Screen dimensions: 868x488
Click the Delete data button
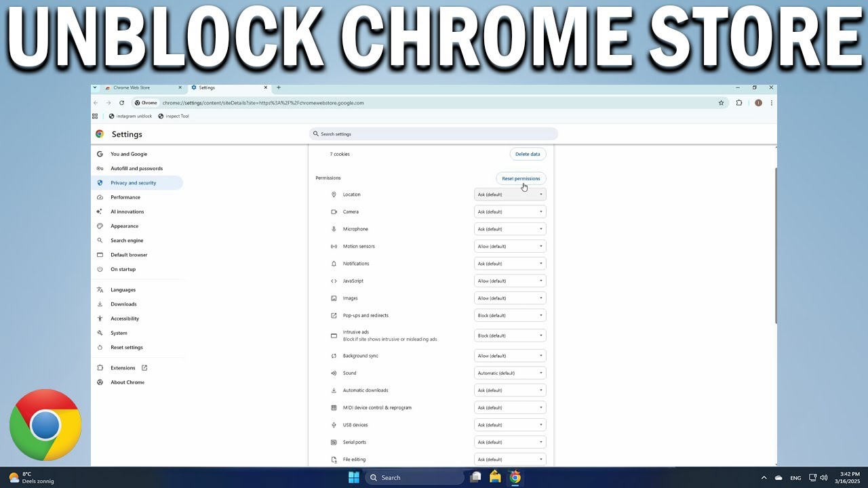point(528,154)
